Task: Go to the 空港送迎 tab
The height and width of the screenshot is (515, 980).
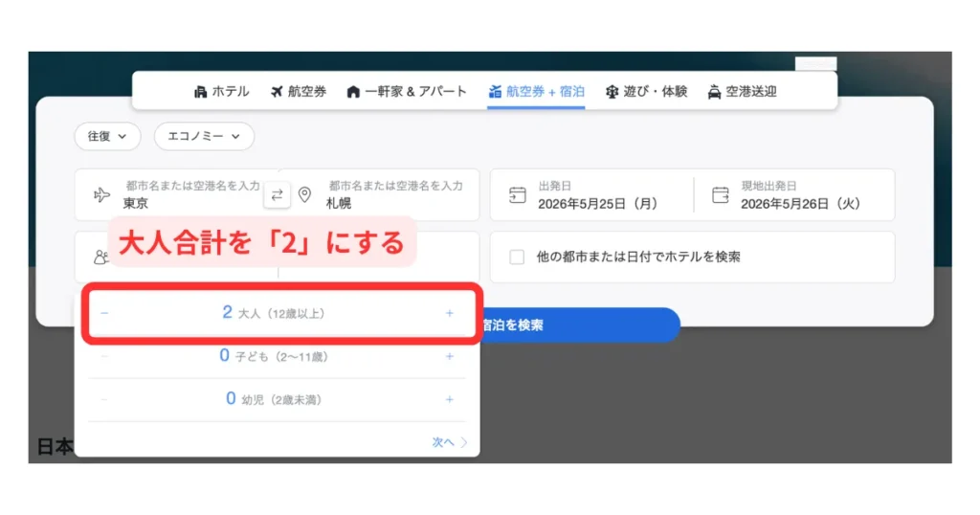Action: coord(742,92)
